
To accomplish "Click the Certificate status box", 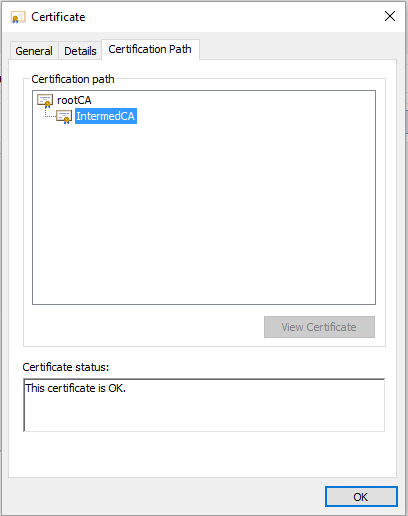I will (x=204, y=405).
